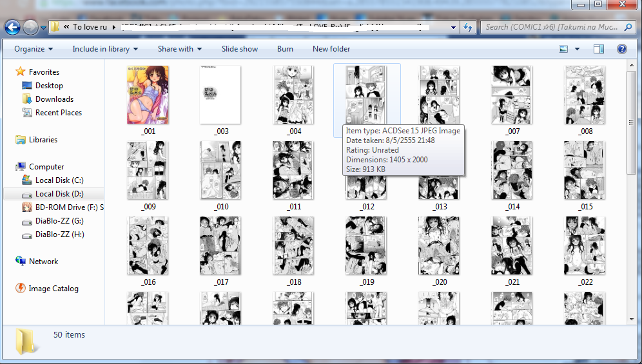
Task: Open the recent pages dropdown arrow
Action: (x=43, y=28)
